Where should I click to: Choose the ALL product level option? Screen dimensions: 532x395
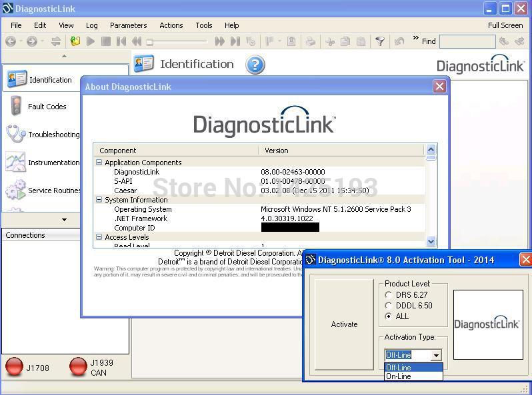coord(389,316)
